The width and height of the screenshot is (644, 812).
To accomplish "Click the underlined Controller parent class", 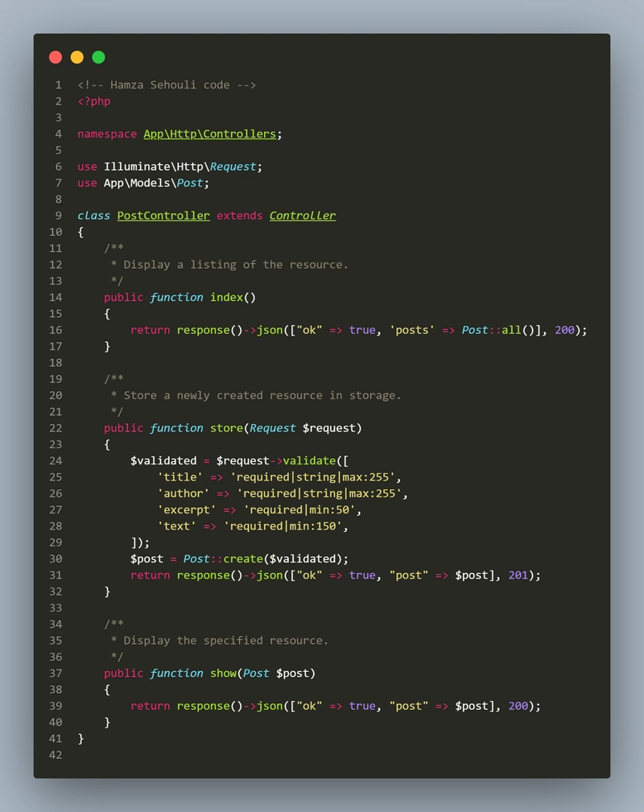I will 303,216.
